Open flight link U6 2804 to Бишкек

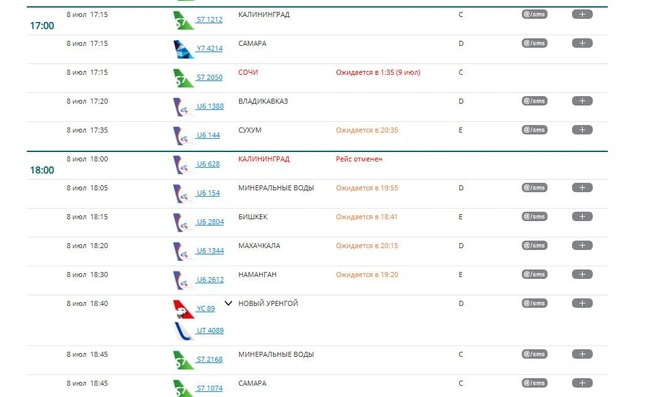point(210,222)
